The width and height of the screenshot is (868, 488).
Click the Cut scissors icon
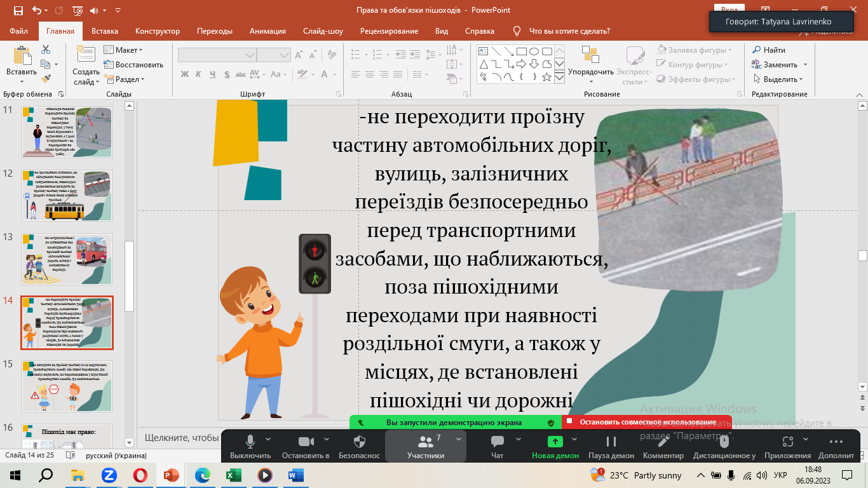point(46,50)
